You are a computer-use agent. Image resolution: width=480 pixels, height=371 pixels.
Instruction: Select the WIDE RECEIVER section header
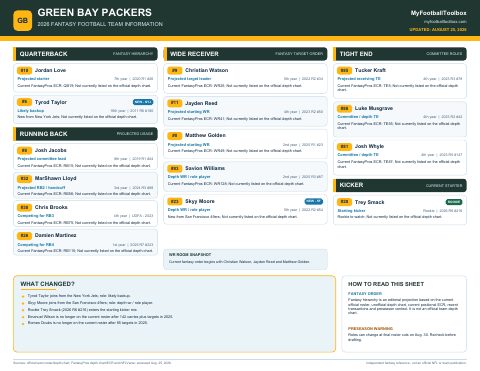[245, 54]
